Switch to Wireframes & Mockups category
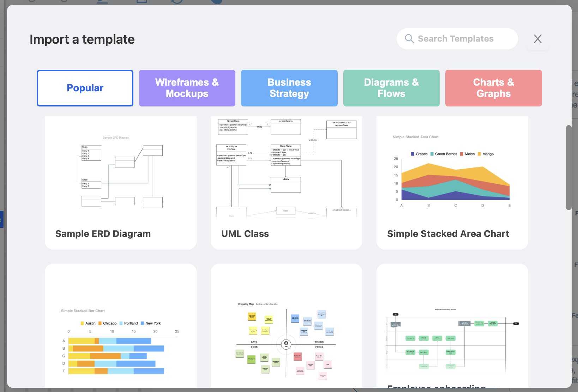 (187, 88)
